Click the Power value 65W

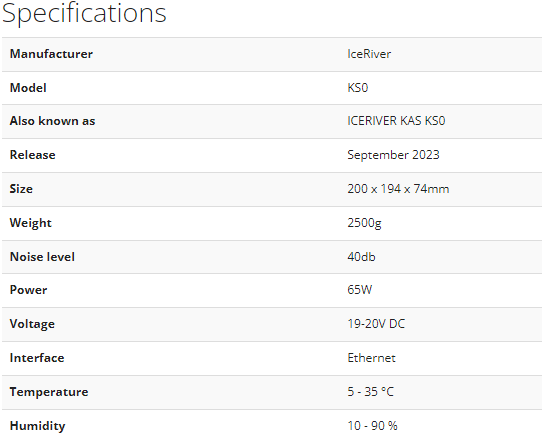pos(359,290)
